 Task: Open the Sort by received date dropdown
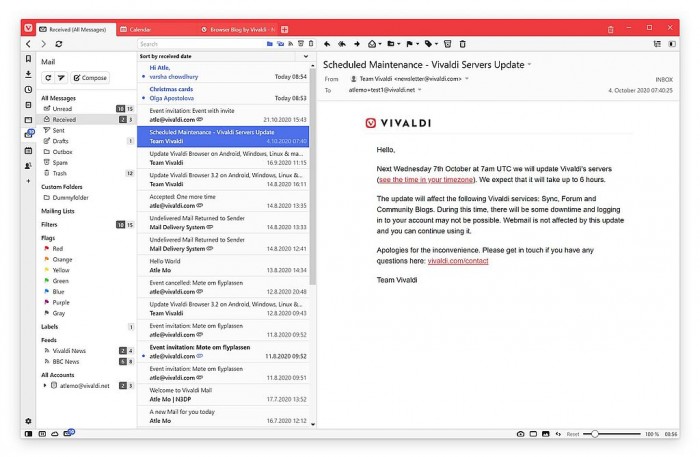point(166,57)
